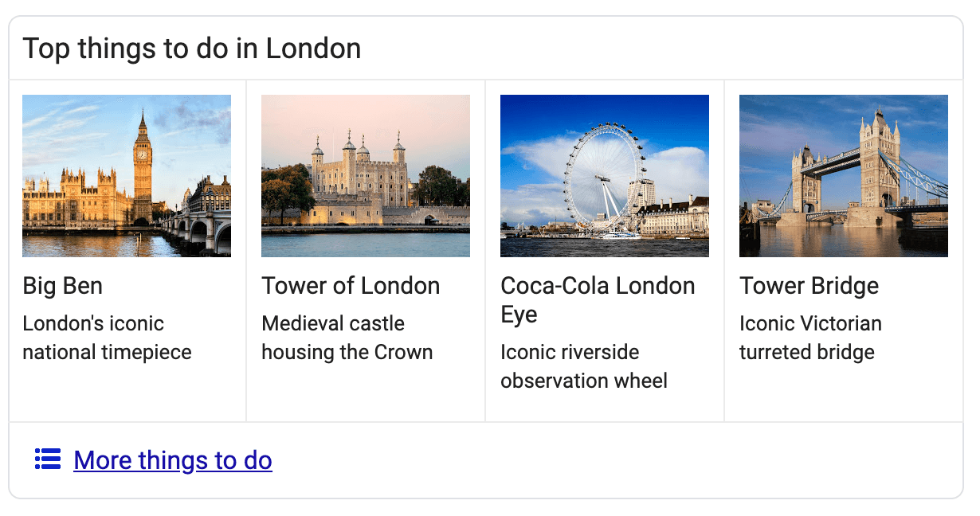Open the Big Ben photo thumbnail
This screenshot has width=980, height=516.
[x=127, y=176]
